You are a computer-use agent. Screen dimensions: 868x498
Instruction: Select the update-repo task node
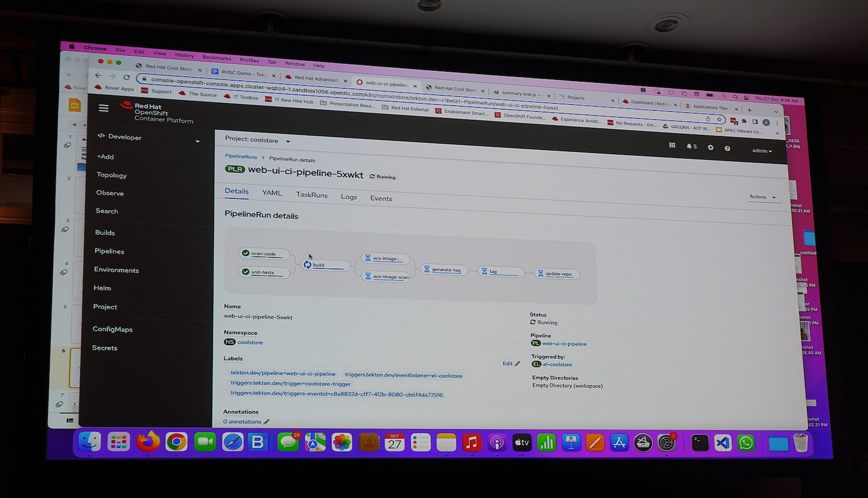(x=557, y=274)
